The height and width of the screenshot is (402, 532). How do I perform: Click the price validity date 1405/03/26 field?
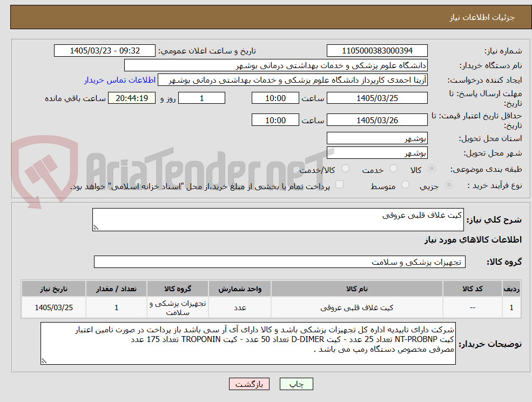coord(377,120)
